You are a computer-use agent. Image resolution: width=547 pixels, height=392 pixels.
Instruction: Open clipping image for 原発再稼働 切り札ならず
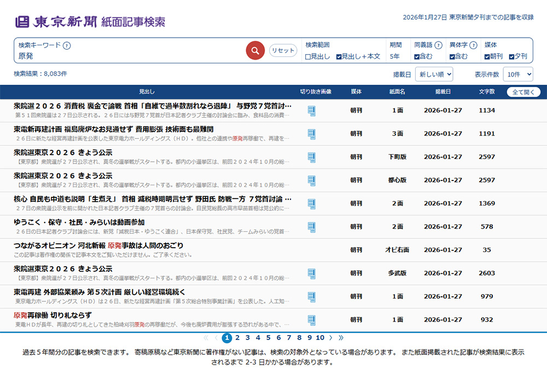coord(312,320)
